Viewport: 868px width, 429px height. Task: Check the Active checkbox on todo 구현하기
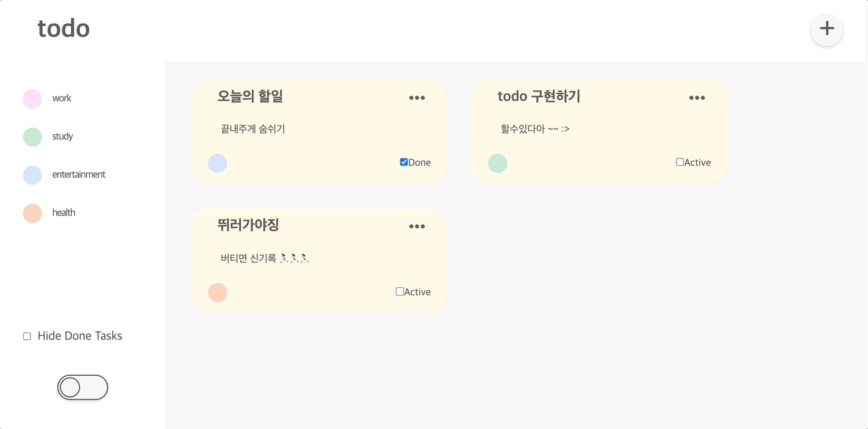(x=680, y=162)
